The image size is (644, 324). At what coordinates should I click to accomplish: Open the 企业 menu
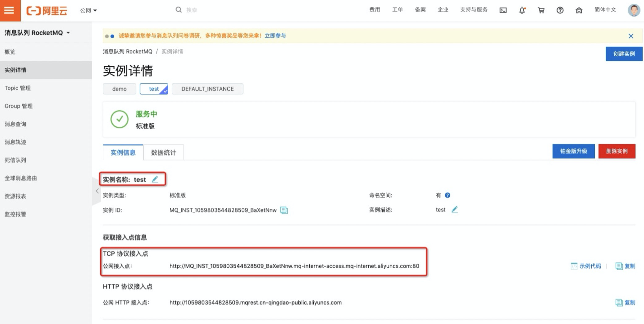pos(443,10)
